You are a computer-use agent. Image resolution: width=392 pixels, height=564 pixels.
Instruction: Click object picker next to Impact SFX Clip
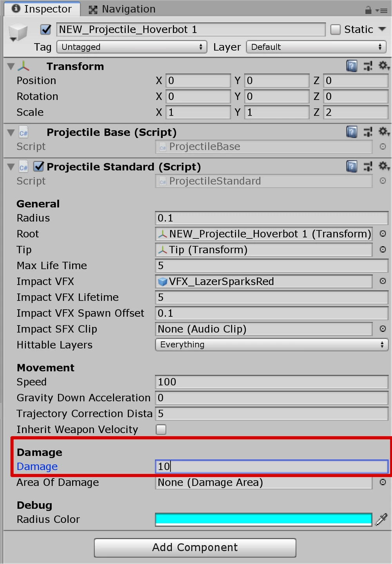(x=383, y=329)
